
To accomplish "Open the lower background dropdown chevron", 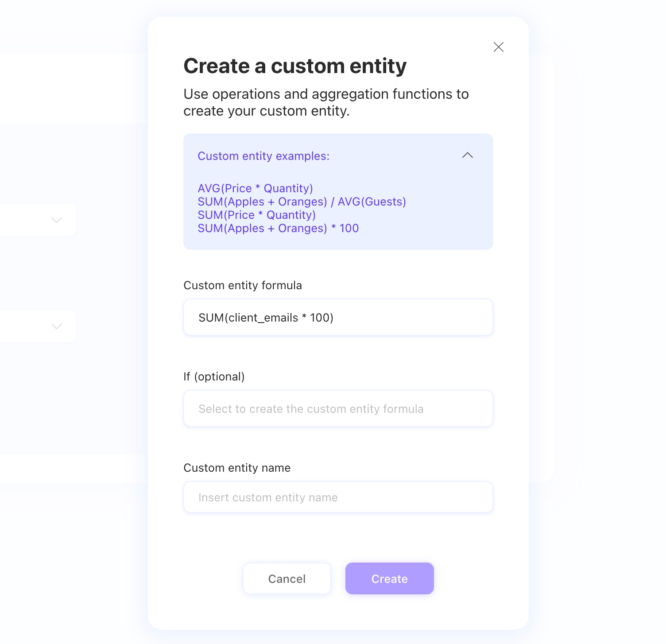I will click(57, 326).
